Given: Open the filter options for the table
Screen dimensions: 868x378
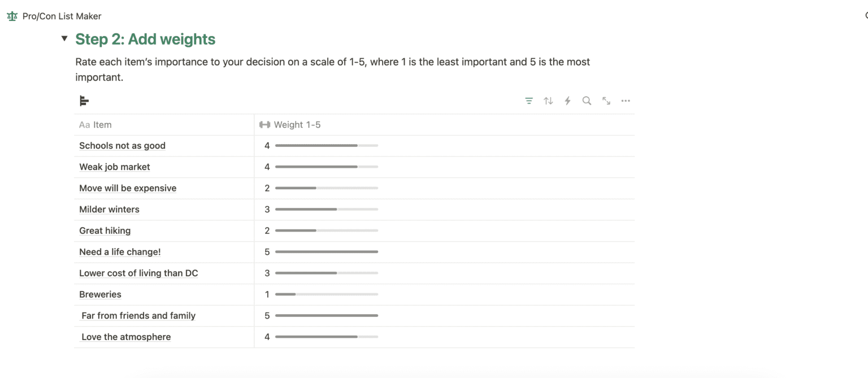Looking at the screenshot, I should pos(529,101).
